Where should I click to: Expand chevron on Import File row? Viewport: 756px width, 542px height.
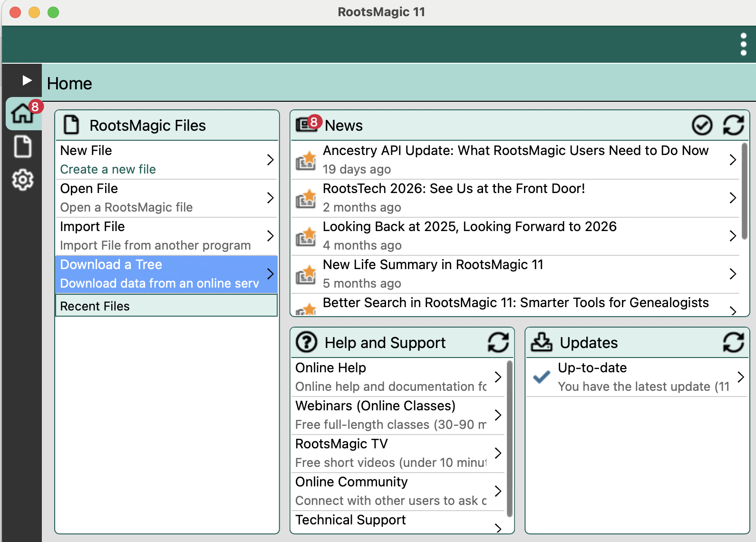click(x=270, y=236)
